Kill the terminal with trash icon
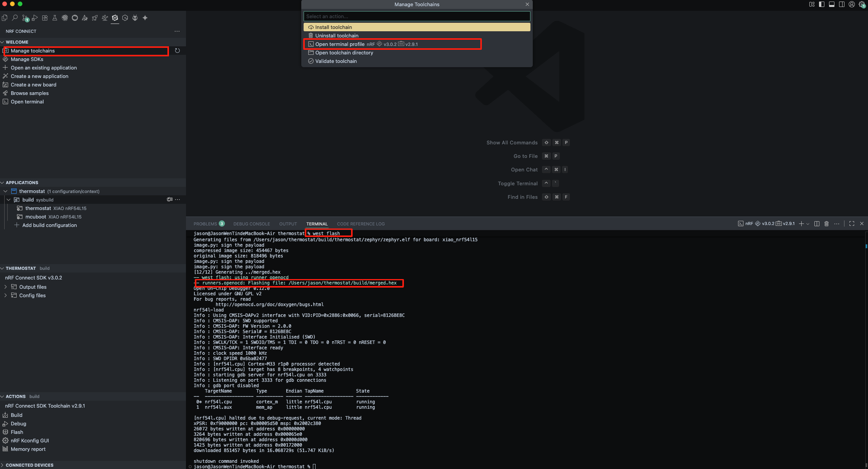868x469 pixels. 826,223
